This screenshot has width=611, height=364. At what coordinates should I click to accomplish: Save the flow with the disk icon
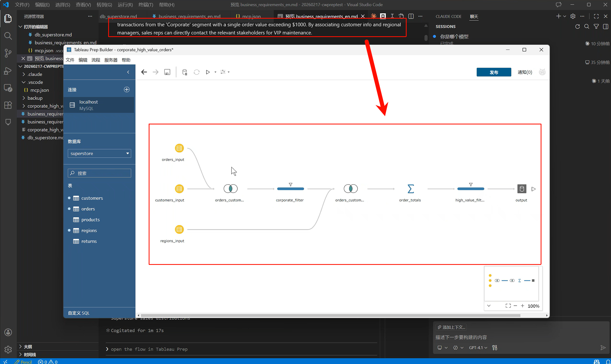[167, 72]
